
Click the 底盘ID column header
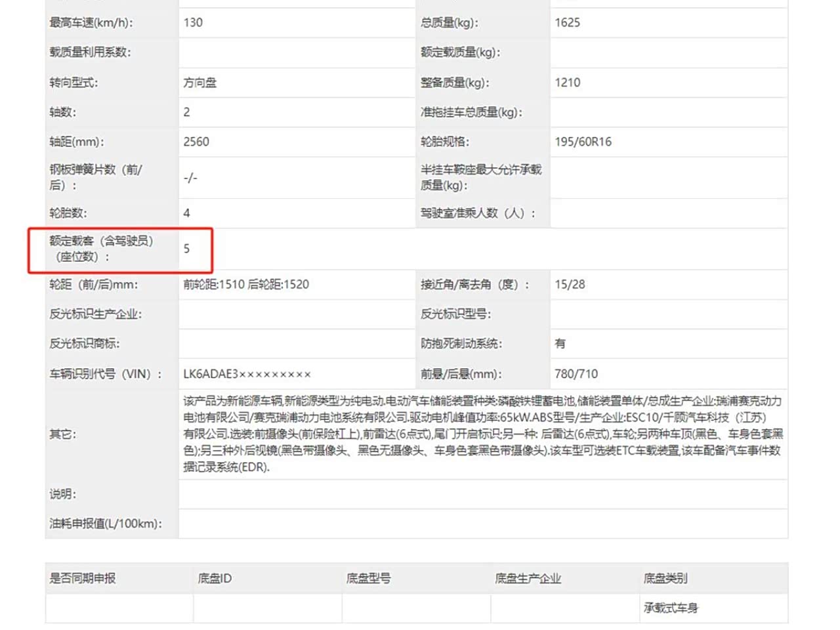tap(215, 578)
